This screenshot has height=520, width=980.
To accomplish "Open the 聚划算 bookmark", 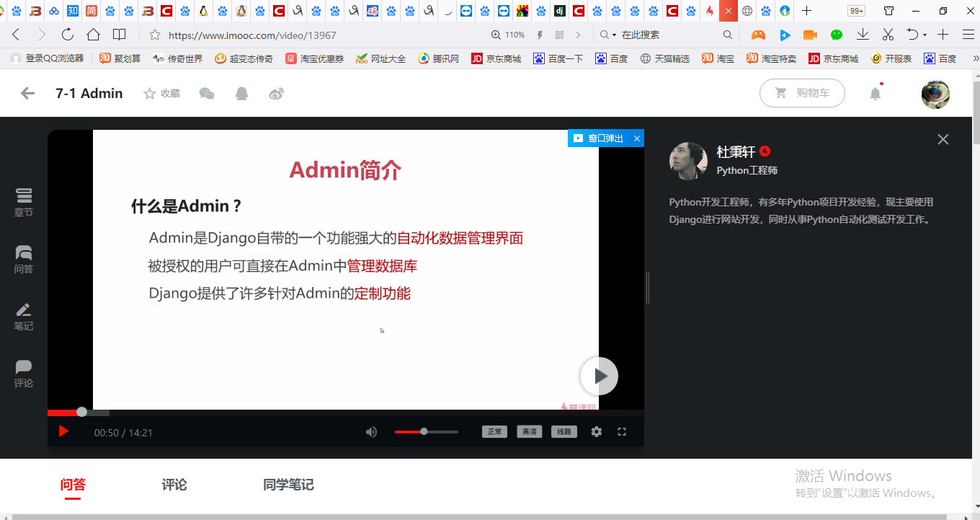I will [120, 58].
